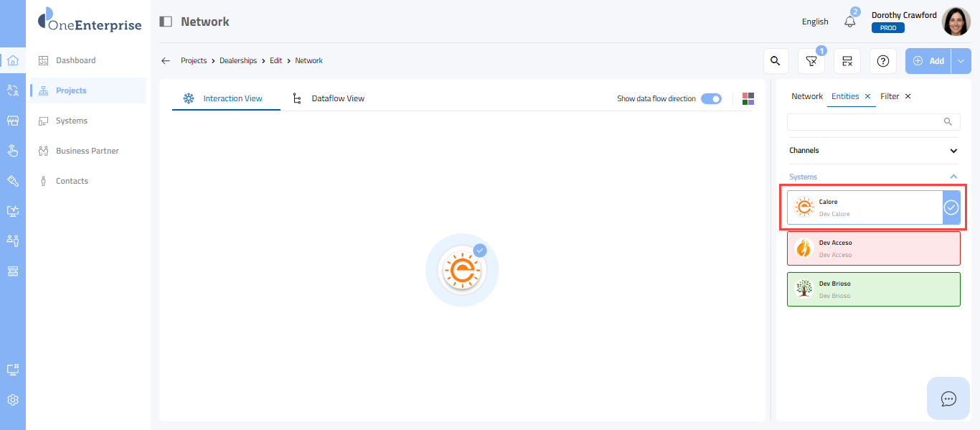Click the entities search input field
The height and width of the screenshot is (430, 980).
click(x=864, y=121)
